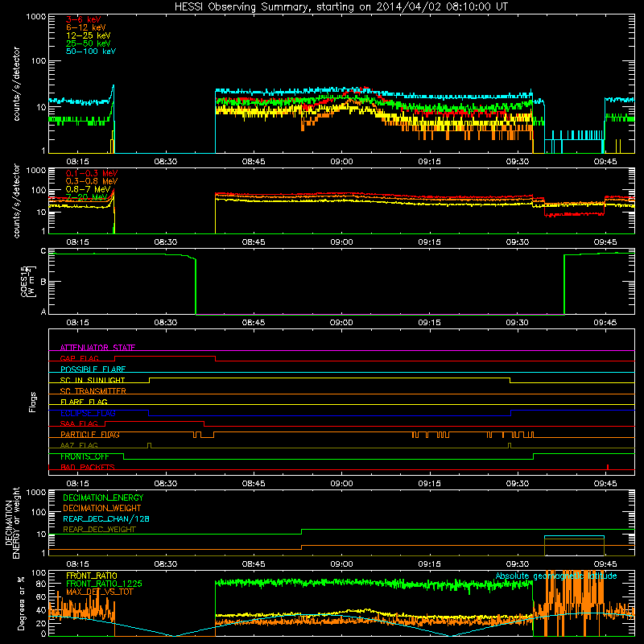Click the HESSI Observing Summary title text

coord(341,7)
